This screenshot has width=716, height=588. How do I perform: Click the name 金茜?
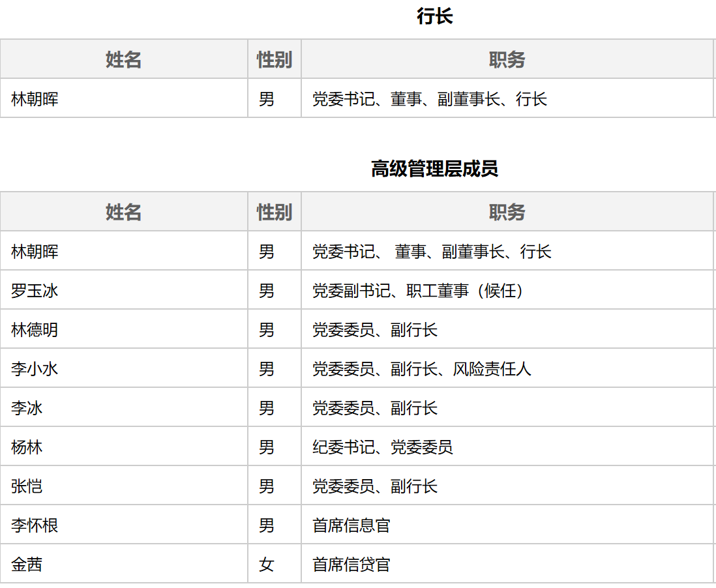pos(27,565)
